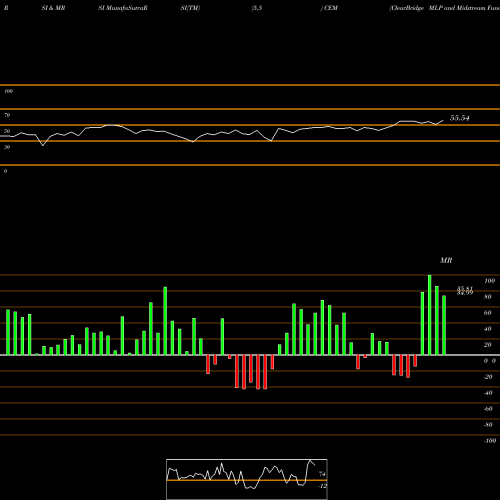Viewport: 500px width, 500px height.
Task: Open the small overview chart thumbnail at the bottom
Action: (247, 479)
